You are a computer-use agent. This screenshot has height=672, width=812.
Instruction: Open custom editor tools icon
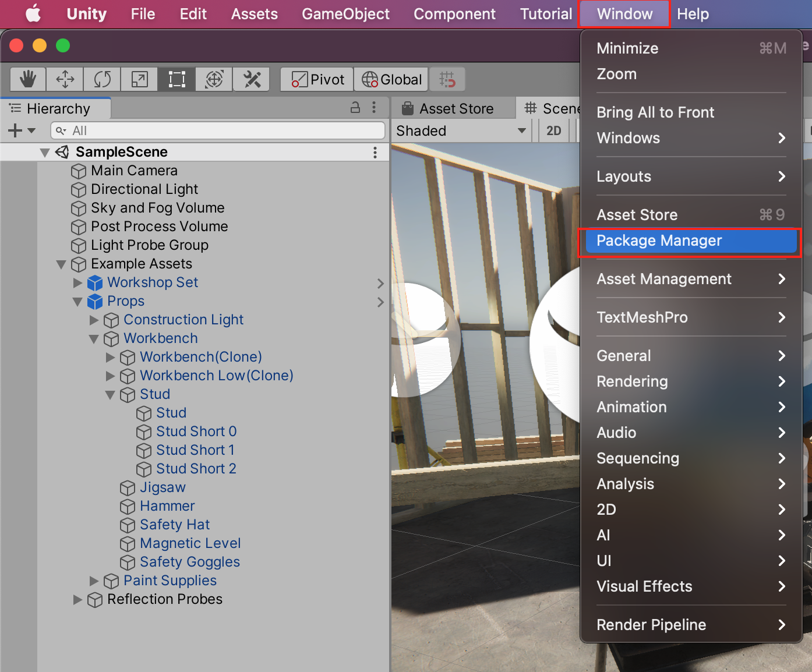[x=252, y=79]
